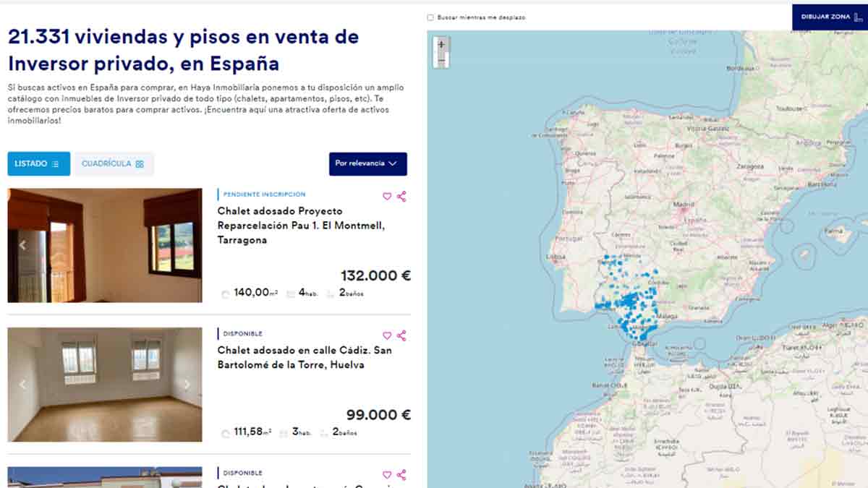Zoom out on the map
The image size is (868, 488).
441,61
